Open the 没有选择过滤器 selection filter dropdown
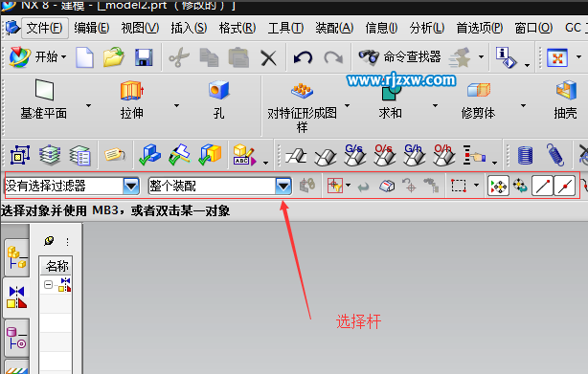 pos(131,186)
